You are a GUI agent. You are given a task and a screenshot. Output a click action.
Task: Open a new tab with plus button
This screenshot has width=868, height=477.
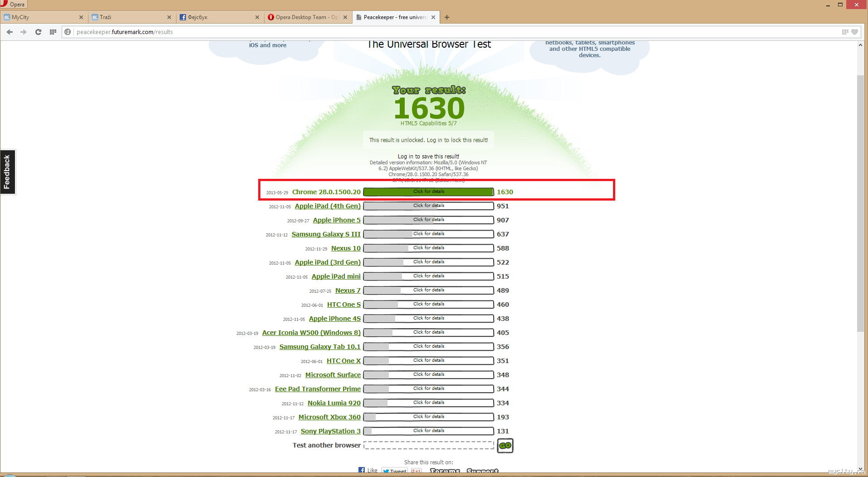[x=447, y=17]
